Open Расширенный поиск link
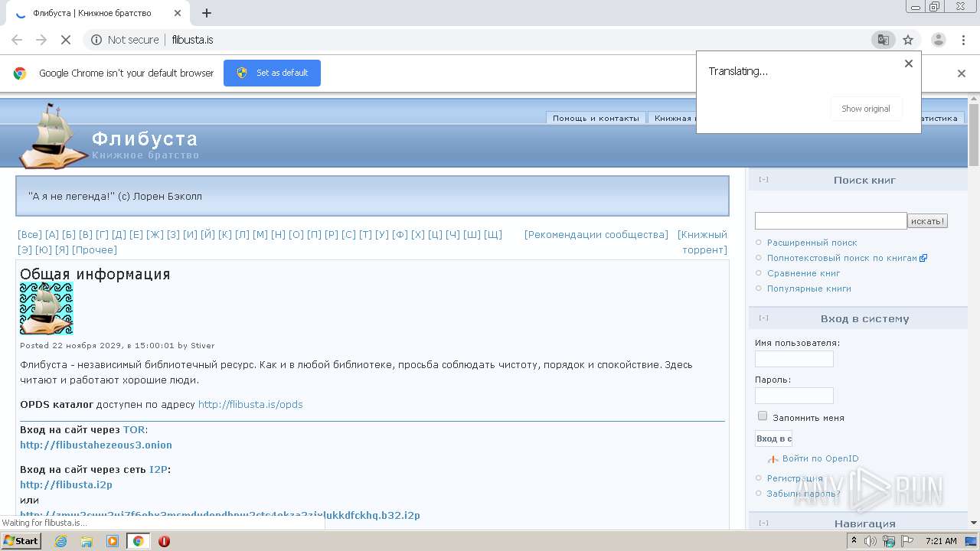Image resolution: width=980 pixels, height=551 pixels. [x=812, y=243]
